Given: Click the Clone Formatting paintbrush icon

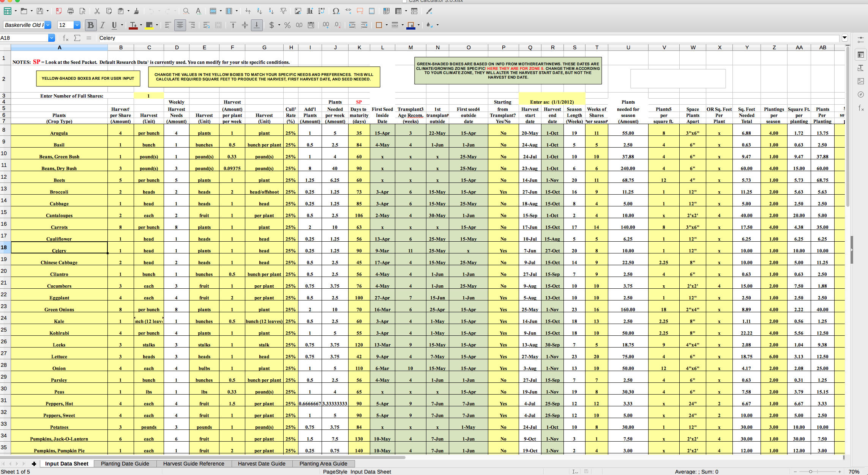Looking at the screenshot, I should tap(136, 11).
